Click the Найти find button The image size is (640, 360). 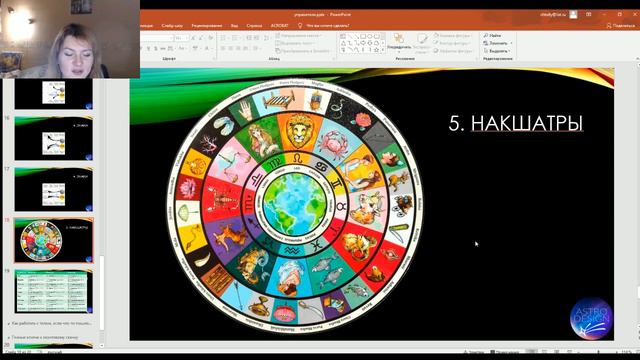pyautogui.click(x=492, y=36)
